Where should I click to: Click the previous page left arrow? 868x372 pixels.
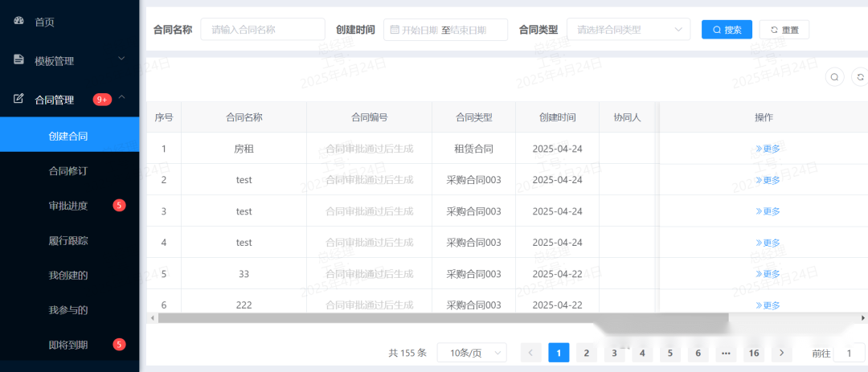point(530,353)
